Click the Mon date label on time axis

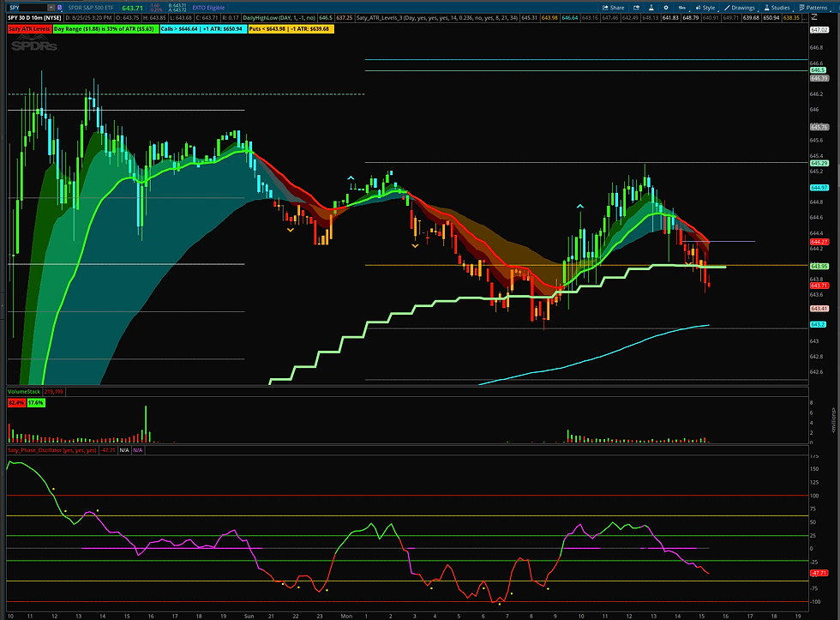(x=346, y=617)
